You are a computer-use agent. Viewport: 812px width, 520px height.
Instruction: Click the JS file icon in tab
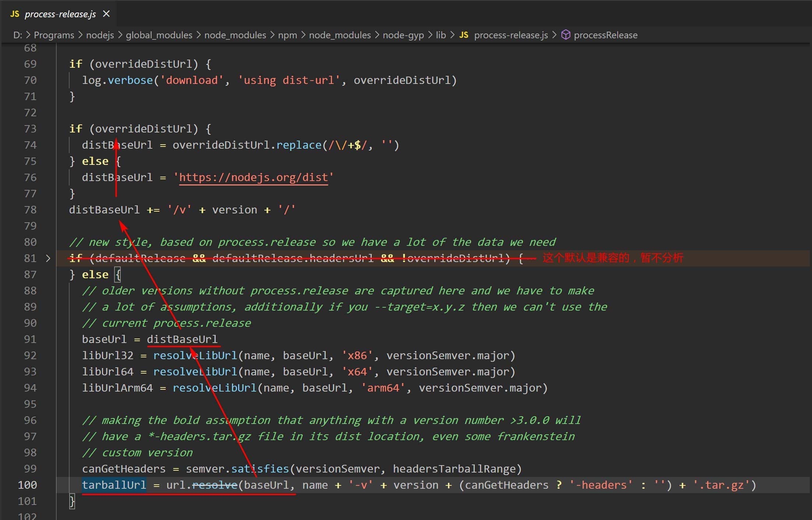click(x=15, y=14)
